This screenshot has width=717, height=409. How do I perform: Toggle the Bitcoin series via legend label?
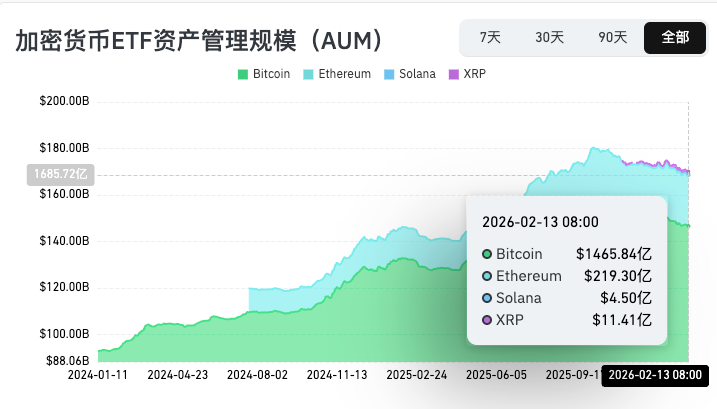pyautogui.click(x=272, y=74)
